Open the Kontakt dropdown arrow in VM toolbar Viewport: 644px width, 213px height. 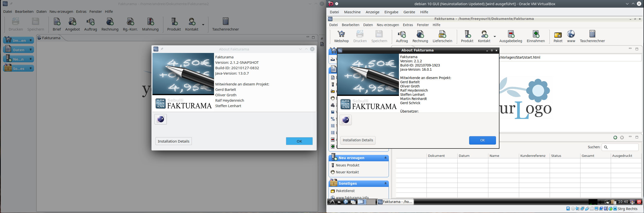[x=495, y=36]
